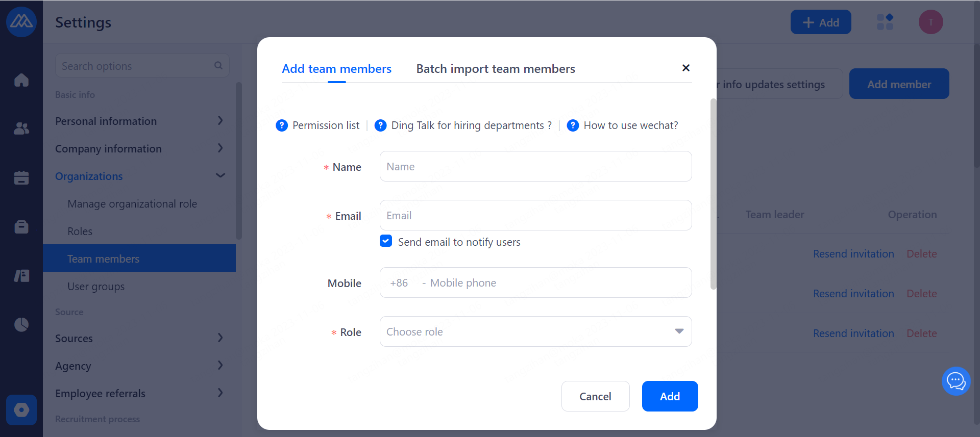Screen dimensions: 980x437
Task: Click the Name input field
Action: [535, 166]
